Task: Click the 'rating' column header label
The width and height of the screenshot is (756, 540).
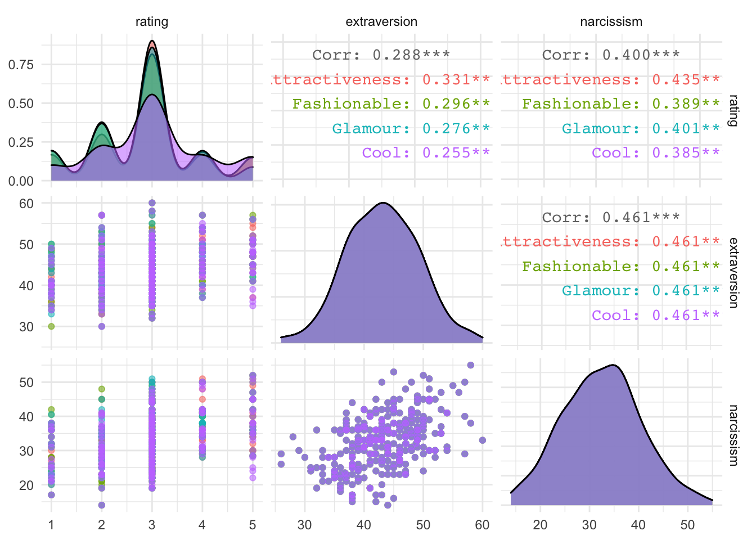Action: tap(151, 22)
